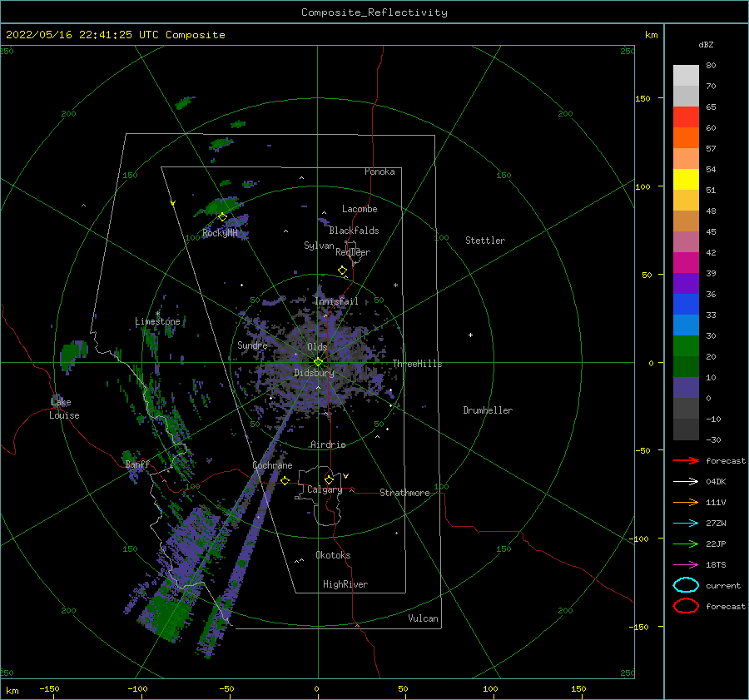749x700 pixels.
Task: Click the current legend label
Action: [723, 585]
